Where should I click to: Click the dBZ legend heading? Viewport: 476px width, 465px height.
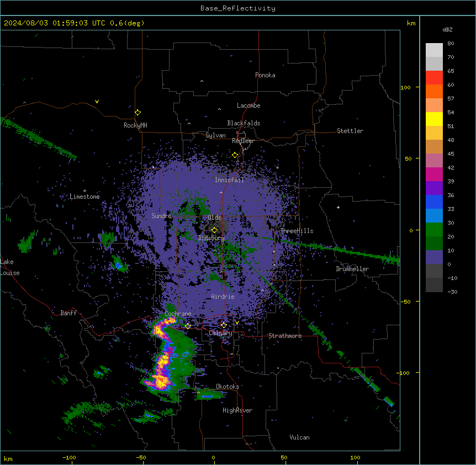pos(447,30)
